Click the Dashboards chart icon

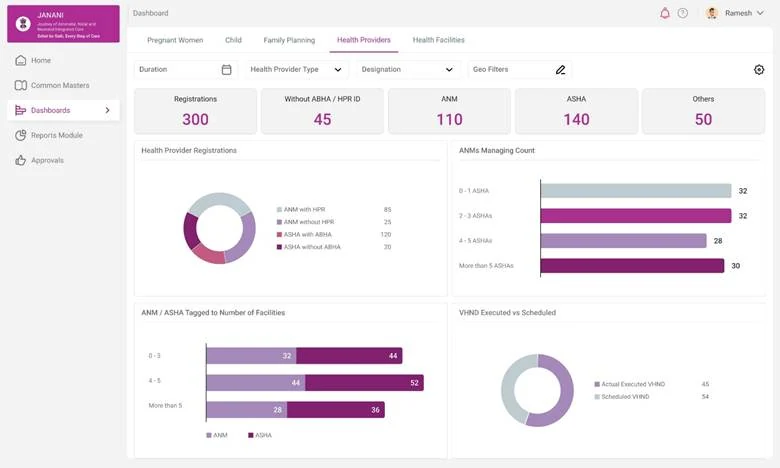click(x=20, y=110)
